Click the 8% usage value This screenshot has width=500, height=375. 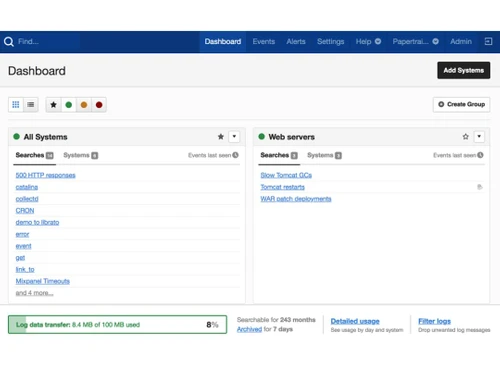click(x=212, y=325)
